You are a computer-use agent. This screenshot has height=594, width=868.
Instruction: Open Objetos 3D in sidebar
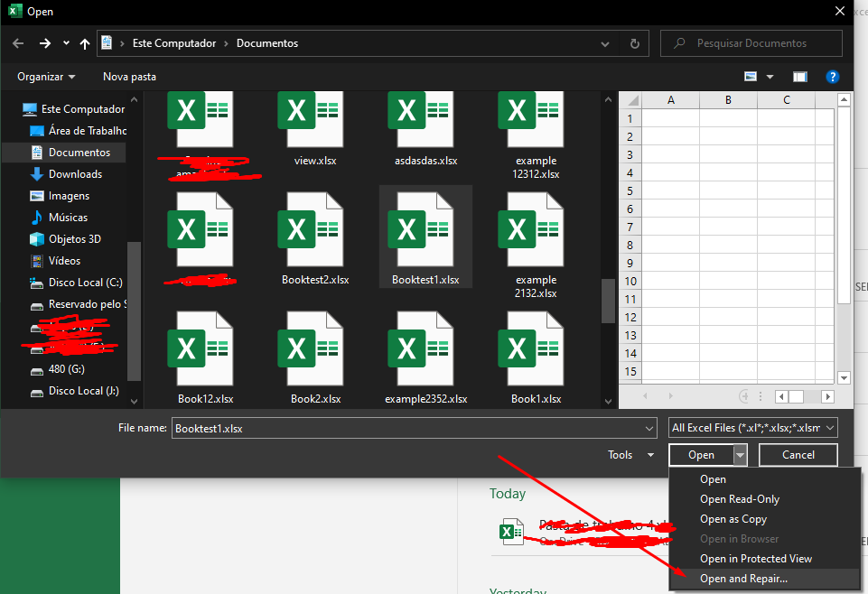[65, 238]
